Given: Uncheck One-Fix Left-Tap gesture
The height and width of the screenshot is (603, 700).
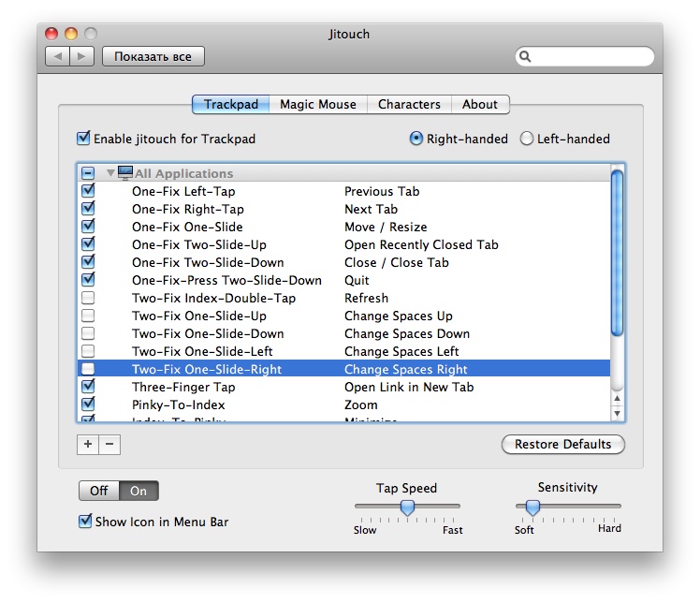Looking at the screenshot, I should (x=88, y=191).
